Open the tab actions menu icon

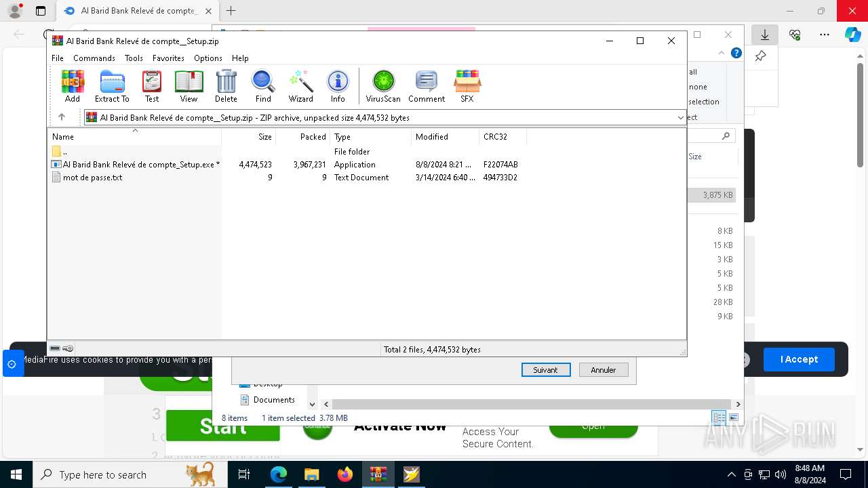point(41,11)
